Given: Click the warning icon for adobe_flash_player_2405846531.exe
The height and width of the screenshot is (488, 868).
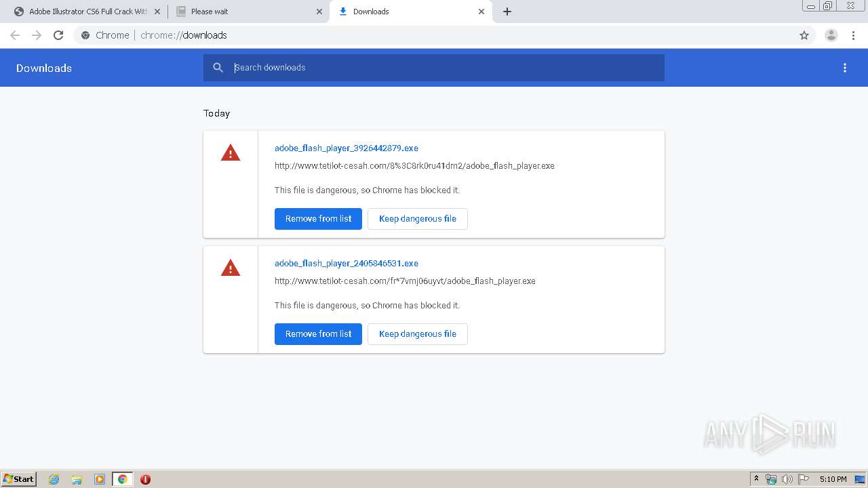Looking at the screenshot, I should tap(231, 268).
